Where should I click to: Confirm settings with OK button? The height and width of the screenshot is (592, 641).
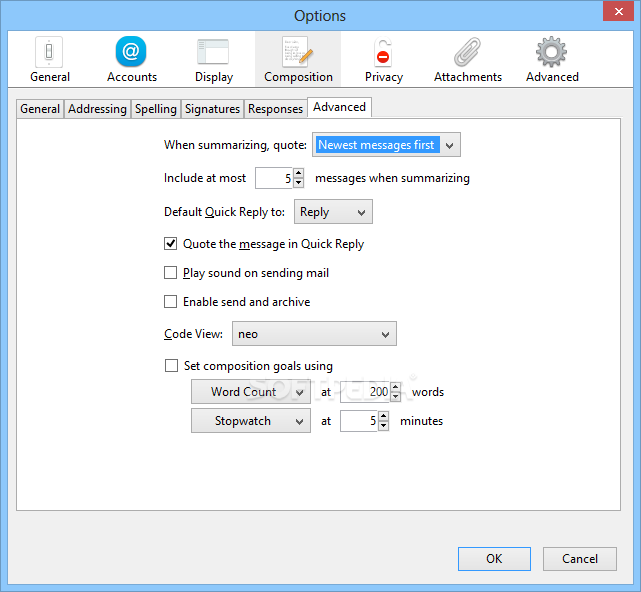click(x=494, y=559)
